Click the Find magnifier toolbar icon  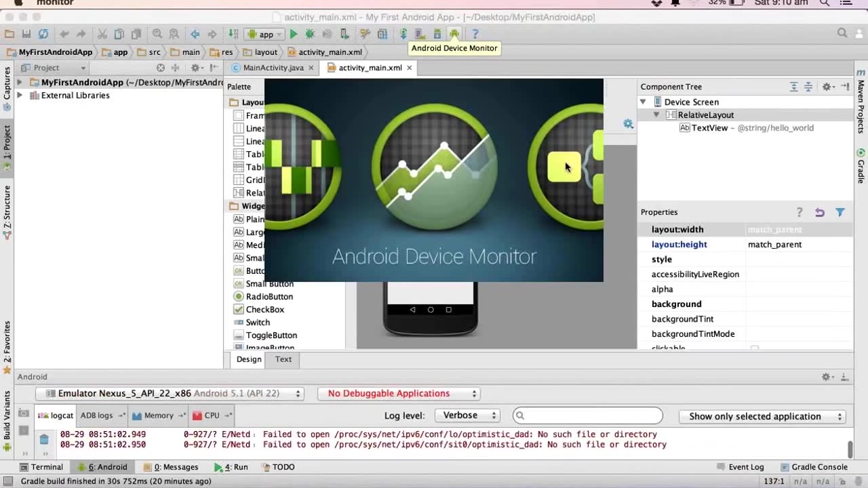click(x=157, y=34)
